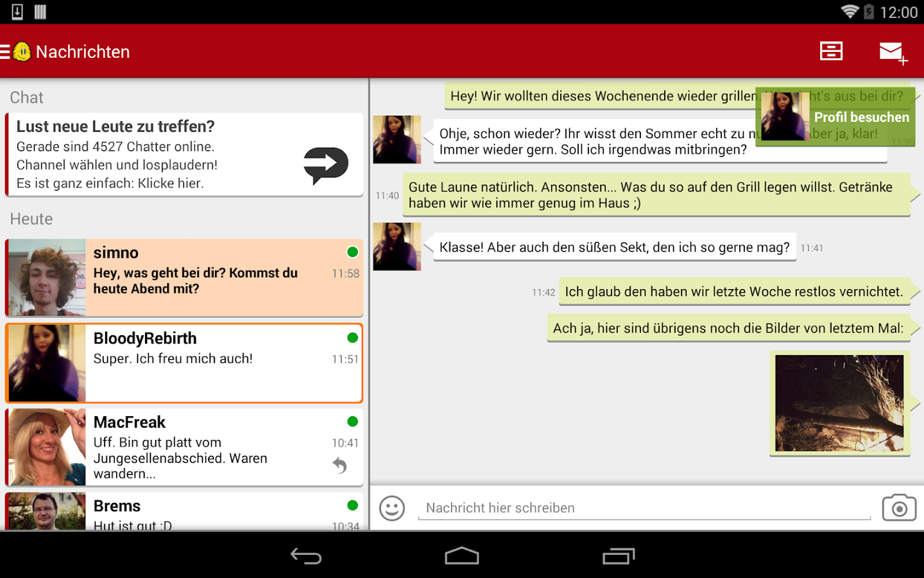Tap the Wi-Fi status icon
The image size is (924, 578).
click(850, 12)
